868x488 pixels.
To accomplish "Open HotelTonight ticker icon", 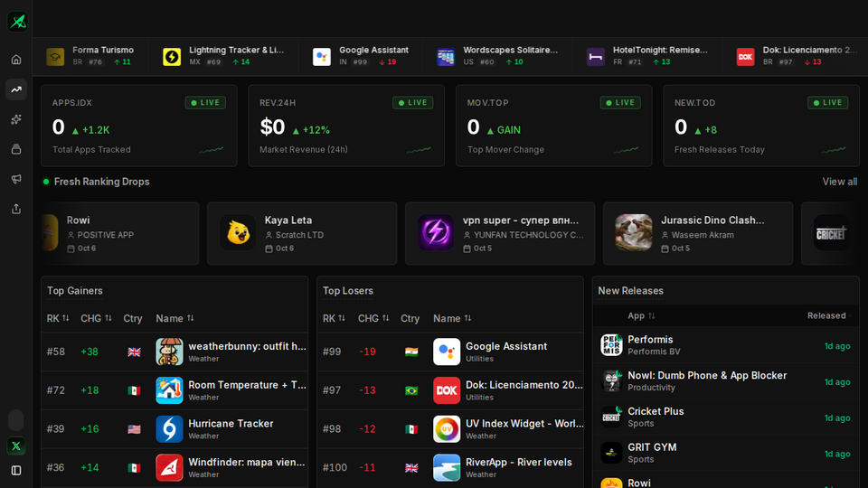I will pyautogui.click(x=596, y=56).
